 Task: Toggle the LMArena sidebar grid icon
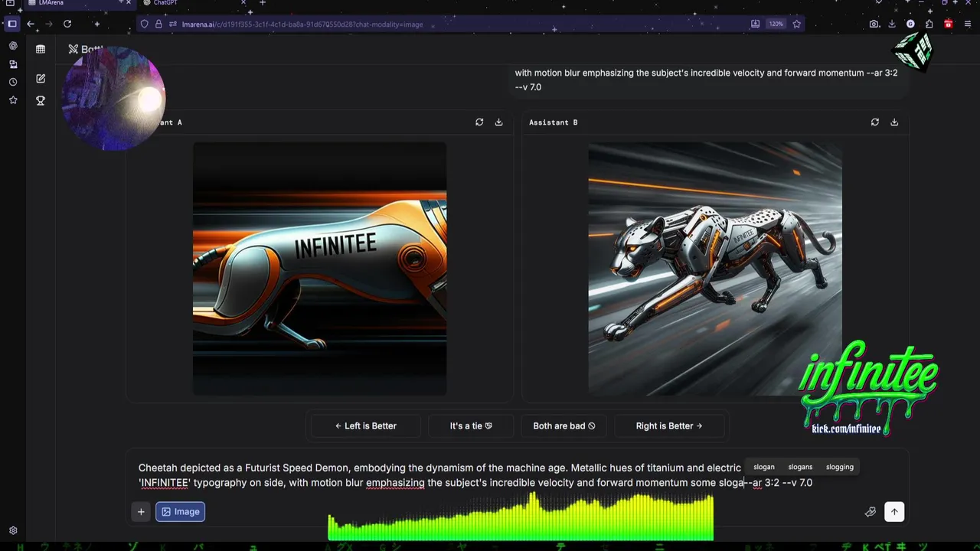pos(41,49)
